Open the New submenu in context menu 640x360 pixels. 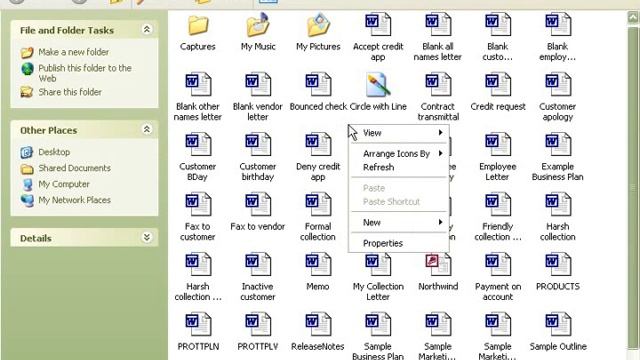399,222
